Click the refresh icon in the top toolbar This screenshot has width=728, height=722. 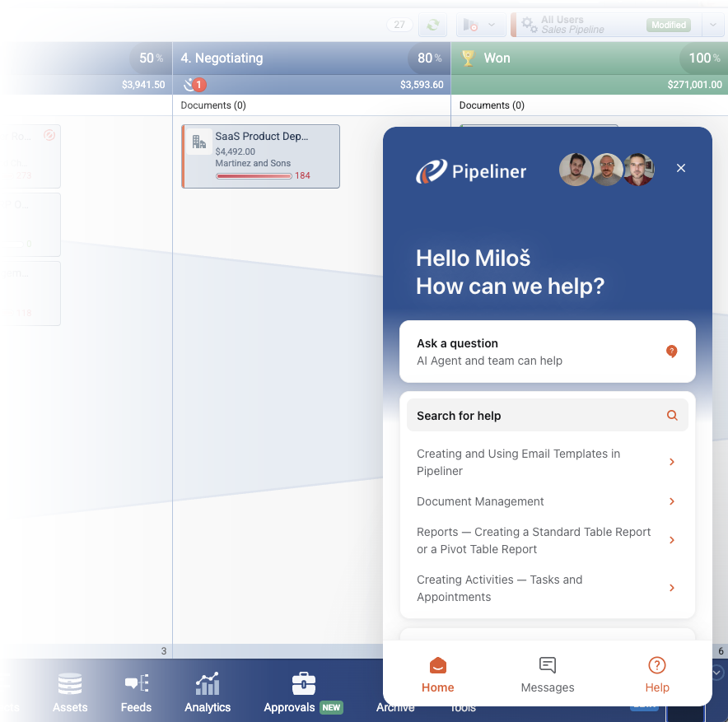point(432,25)
